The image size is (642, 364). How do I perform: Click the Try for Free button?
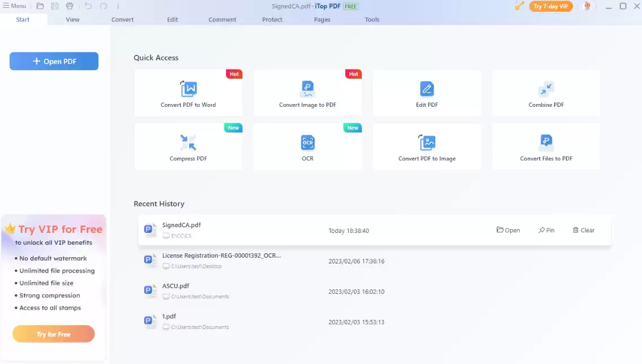[54, 334]
